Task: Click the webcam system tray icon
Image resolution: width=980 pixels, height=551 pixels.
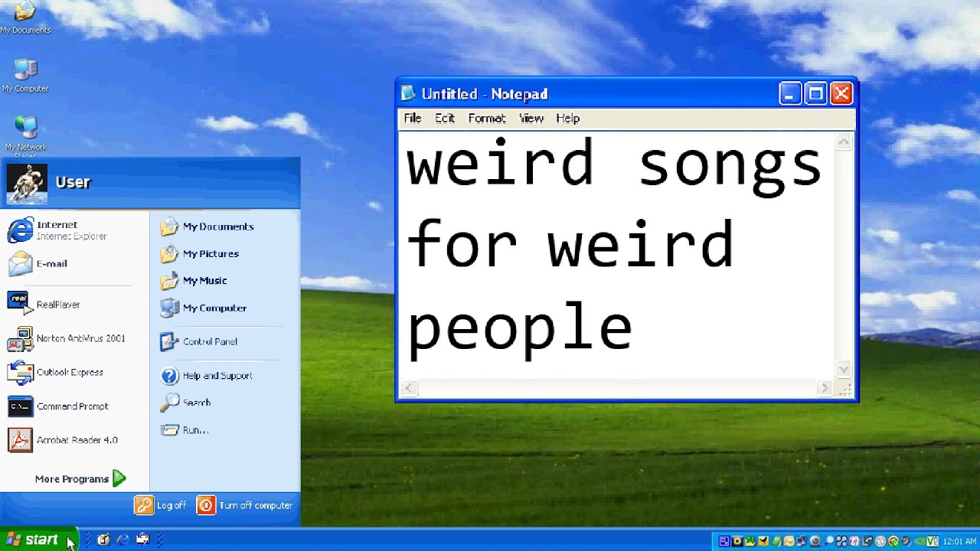Action: coord(815,541)
